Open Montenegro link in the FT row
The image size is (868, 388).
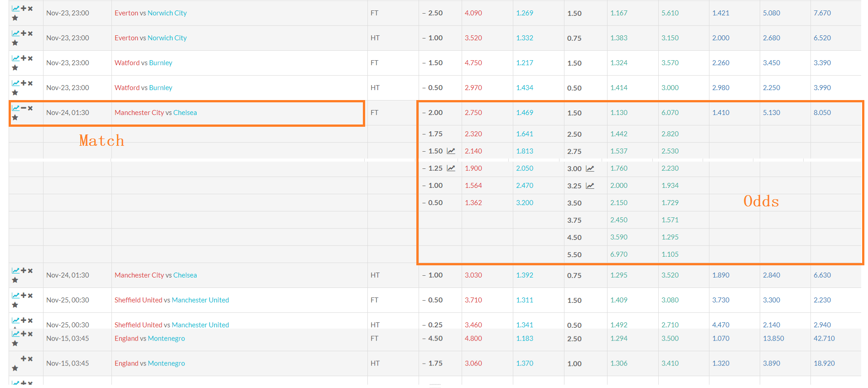coord(166,339)
